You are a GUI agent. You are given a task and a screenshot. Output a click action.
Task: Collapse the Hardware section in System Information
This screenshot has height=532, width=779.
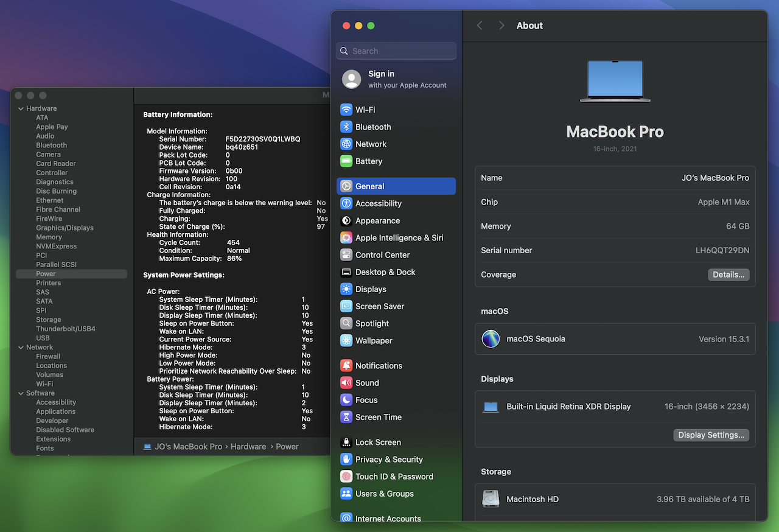21,108
